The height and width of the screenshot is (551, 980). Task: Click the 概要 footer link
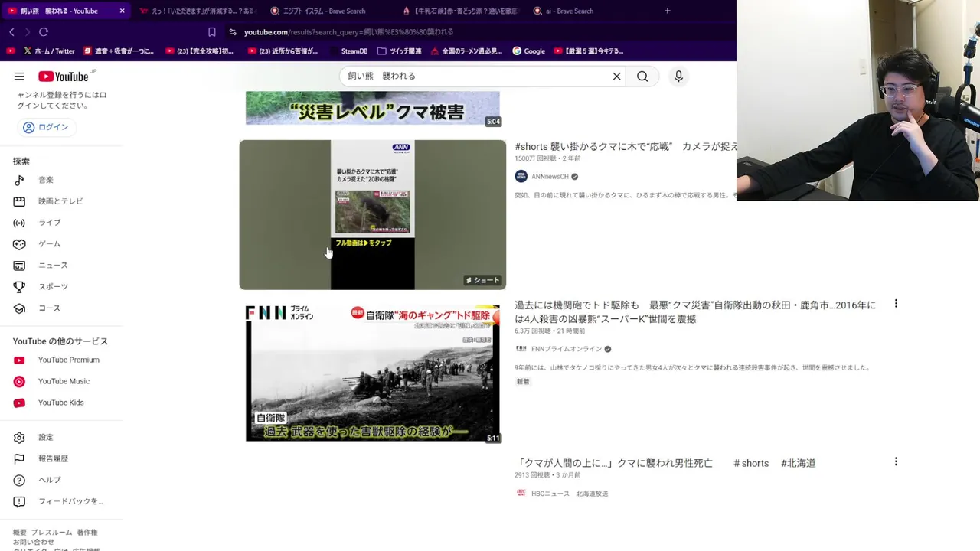click(x=20, y=533)
